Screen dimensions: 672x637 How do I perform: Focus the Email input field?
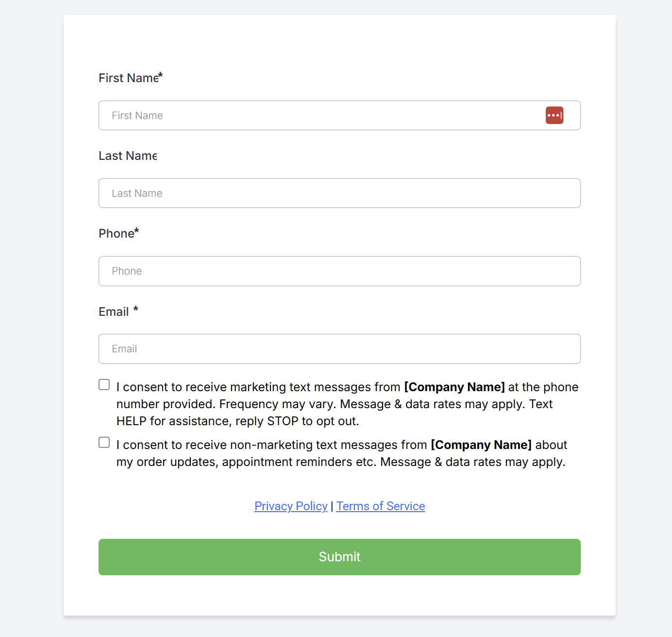[x=339, y=349]
